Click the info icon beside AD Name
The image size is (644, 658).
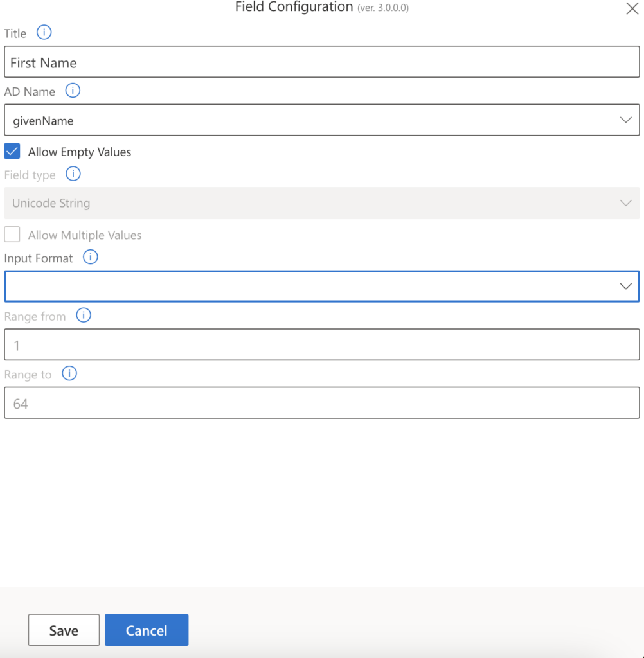click(73, 91)
